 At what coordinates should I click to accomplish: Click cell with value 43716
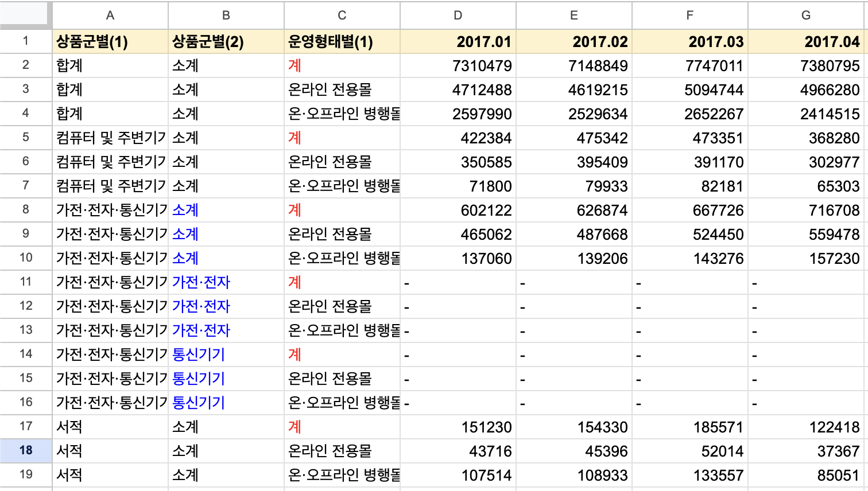pos(458,451)
